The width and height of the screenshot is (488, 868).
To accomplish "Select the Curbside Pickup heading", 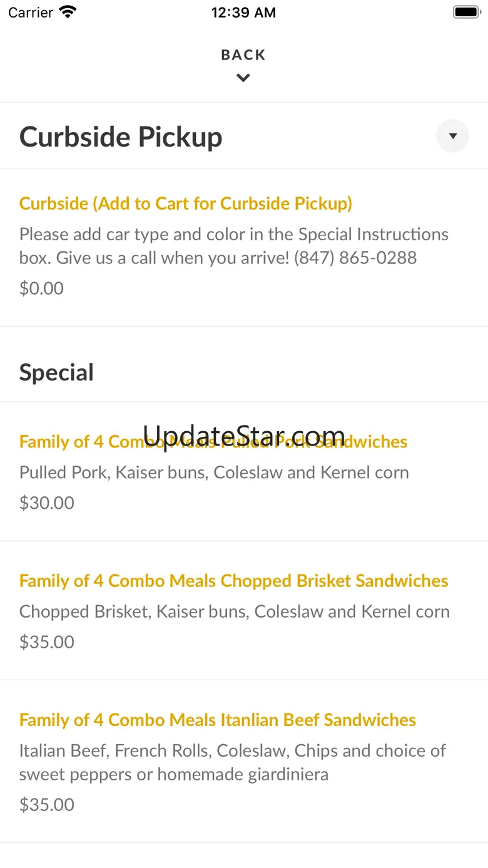I will [121, 137].
